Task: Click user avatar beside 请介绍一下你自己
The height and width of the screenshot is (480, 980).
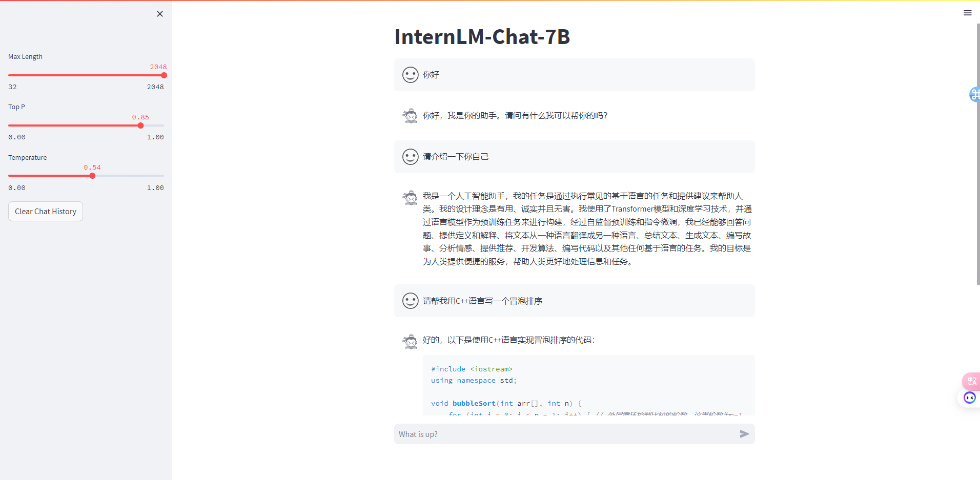Action: pyautogui.click(x=410, y=157)
